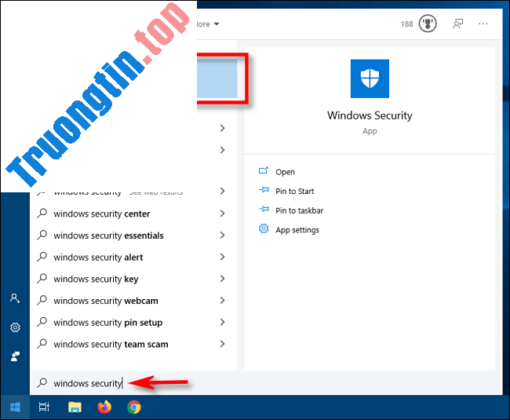
Task: Click magnifier icon beside 'windows security webcam'
Action: tap(42, 300)
